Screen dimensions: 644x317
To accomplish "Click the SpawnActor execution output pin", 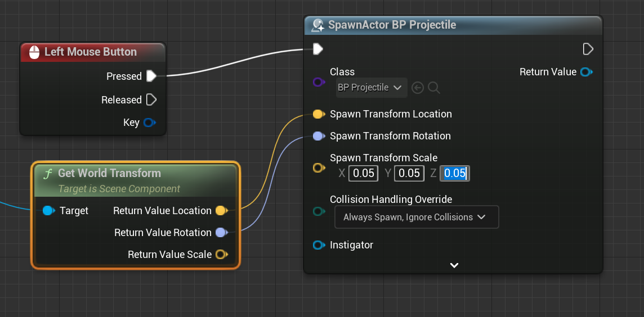I will click(588, 49).
